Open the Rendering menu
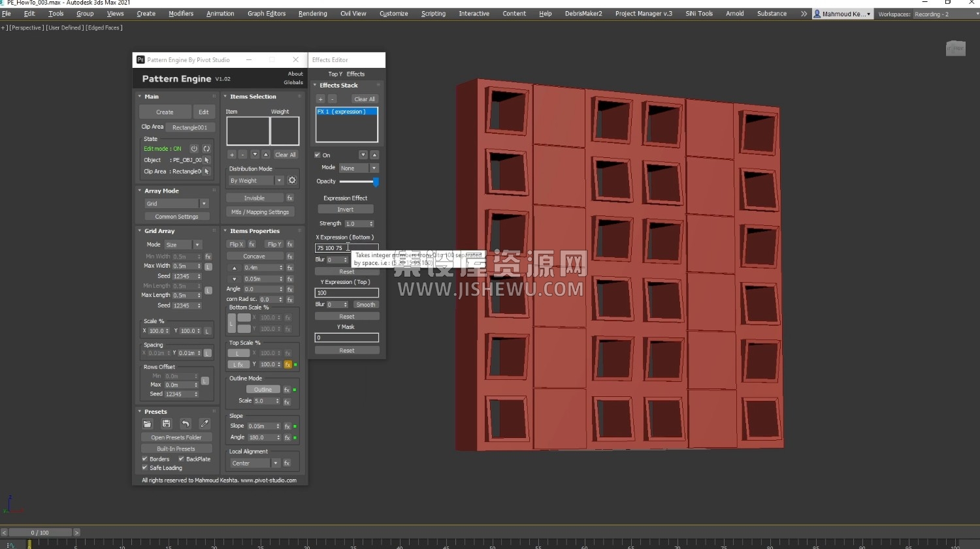 click(x=313, y=13)
